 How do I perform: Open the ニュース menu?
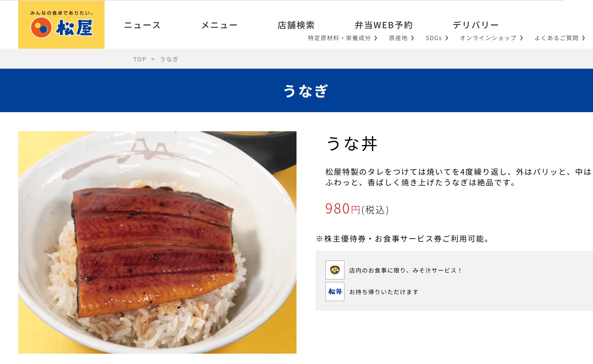(142, 25)
